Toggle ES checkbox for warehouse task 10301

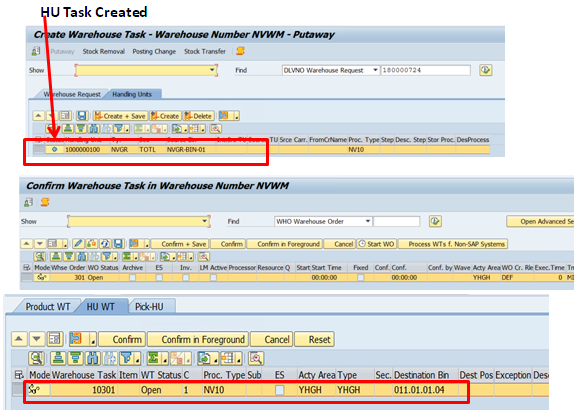click(x=280, y=390)
